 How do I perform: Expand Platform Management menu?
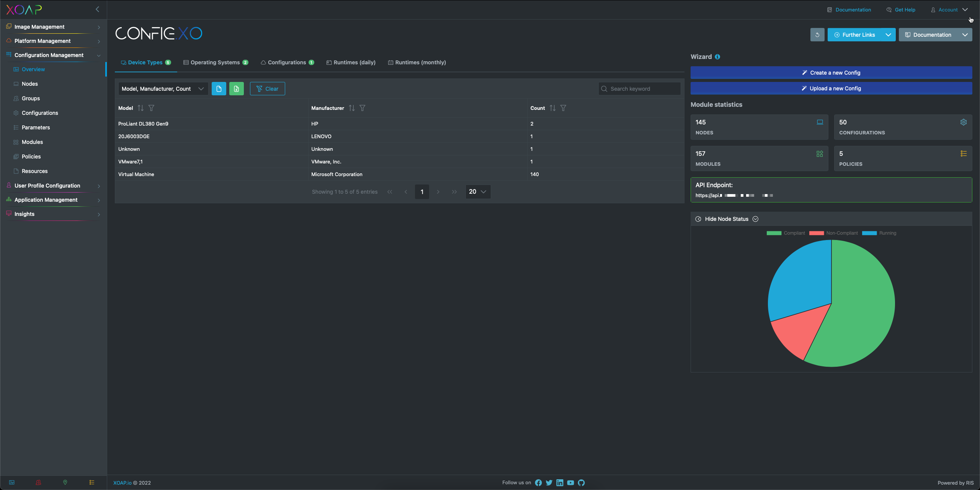point(53,41)
